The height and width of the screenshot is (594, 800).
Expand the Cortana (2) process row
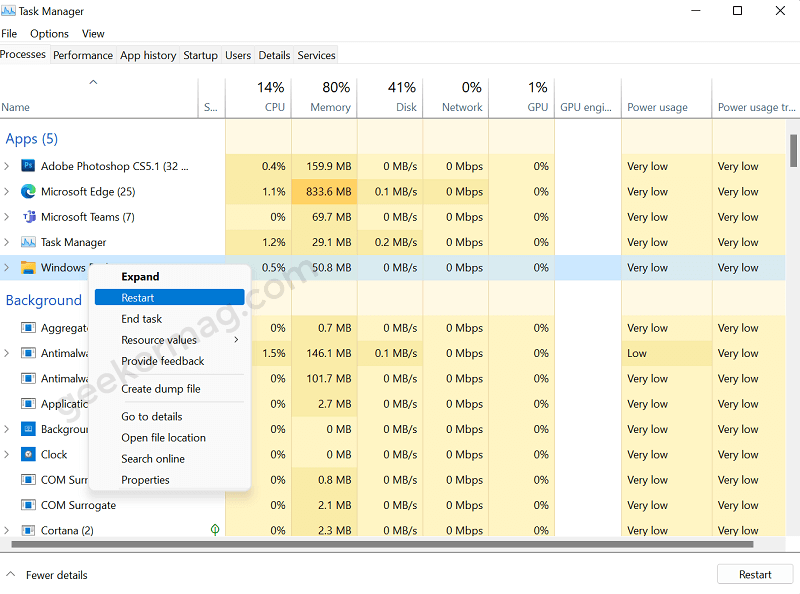point(7,530)
